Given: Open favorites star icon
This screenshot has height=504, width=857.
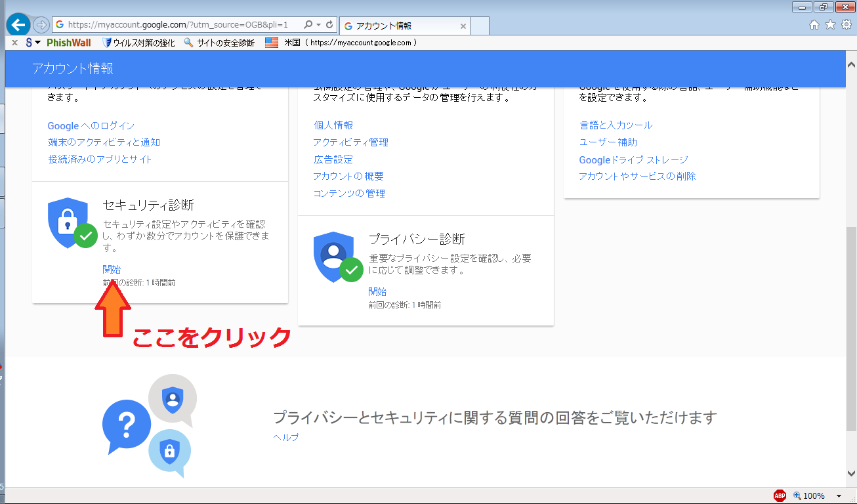Looking at the screenshot, I should (830, 25).
